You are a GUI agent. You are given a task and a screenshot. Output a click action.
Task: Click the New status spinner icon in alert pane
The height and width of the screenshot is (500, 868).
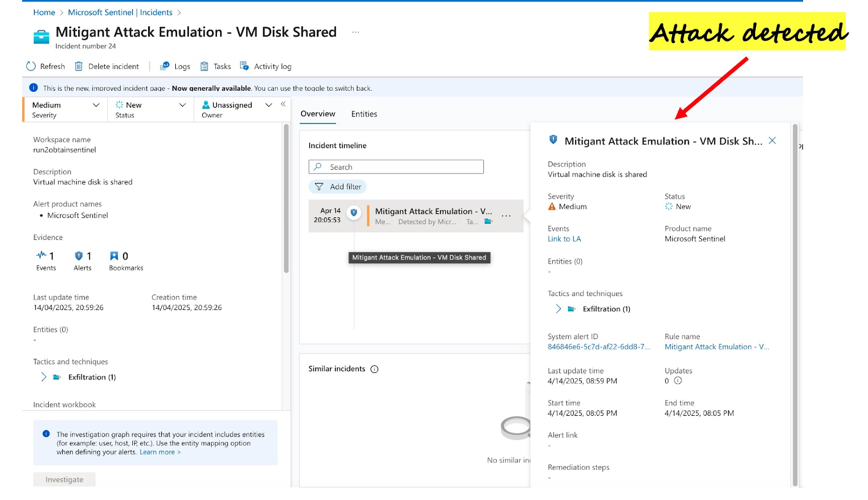tap(669, 206)
